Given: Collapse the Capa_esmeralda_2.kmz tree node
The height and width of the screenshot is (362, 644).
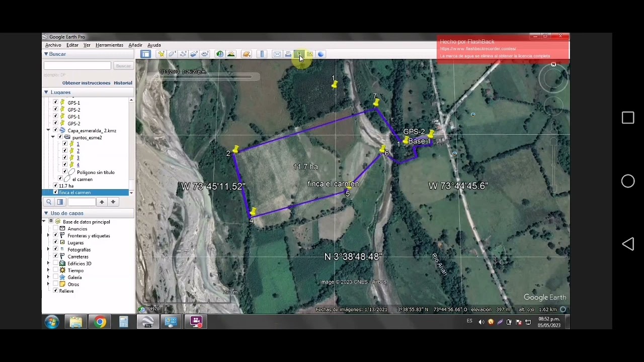Looking at the screenshot, I should (x=48, y=130).
